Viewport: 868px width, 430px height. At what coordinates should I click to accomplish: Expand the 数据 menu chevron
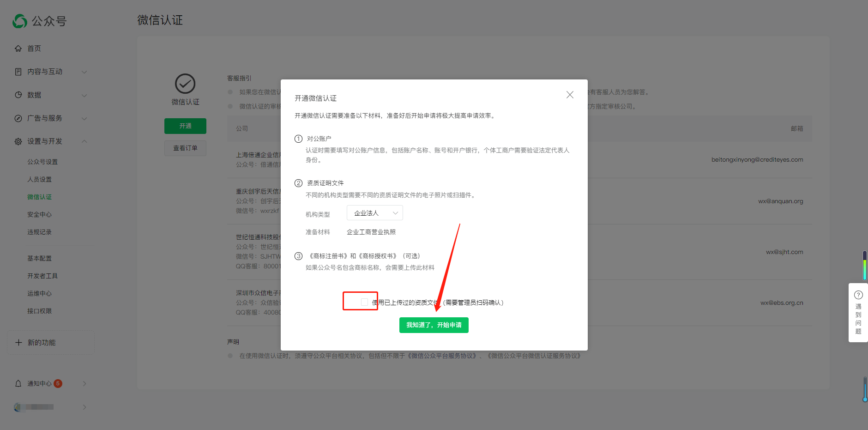(x=84, y=95)
